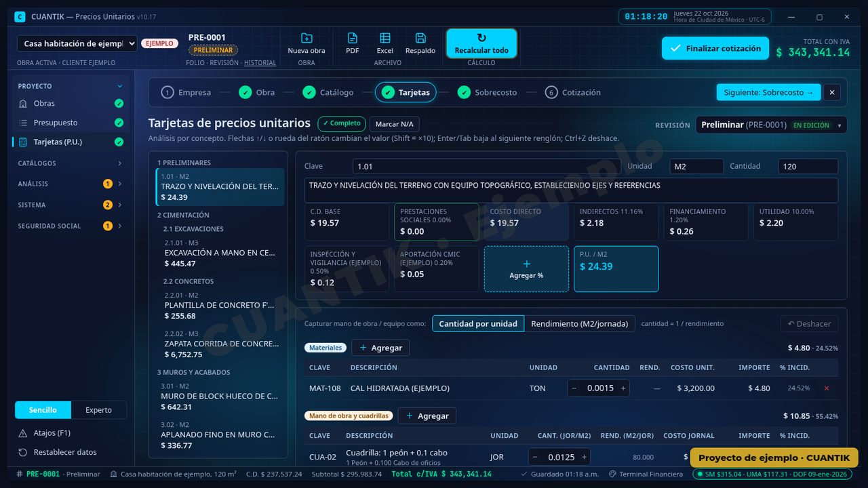Open Presupuesto in the sidebar
This screenshot has height=488, width=868.
tap(71, 123)
